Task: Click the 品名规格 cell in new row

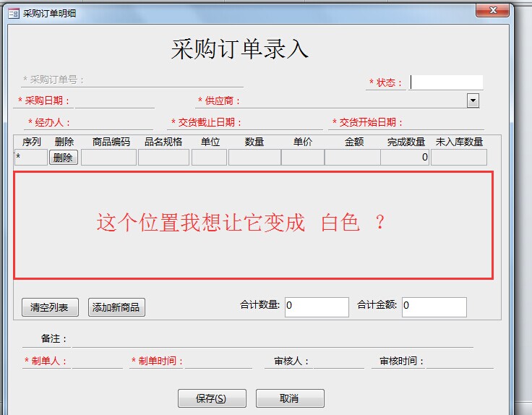Action: click(x=163, y=157)
